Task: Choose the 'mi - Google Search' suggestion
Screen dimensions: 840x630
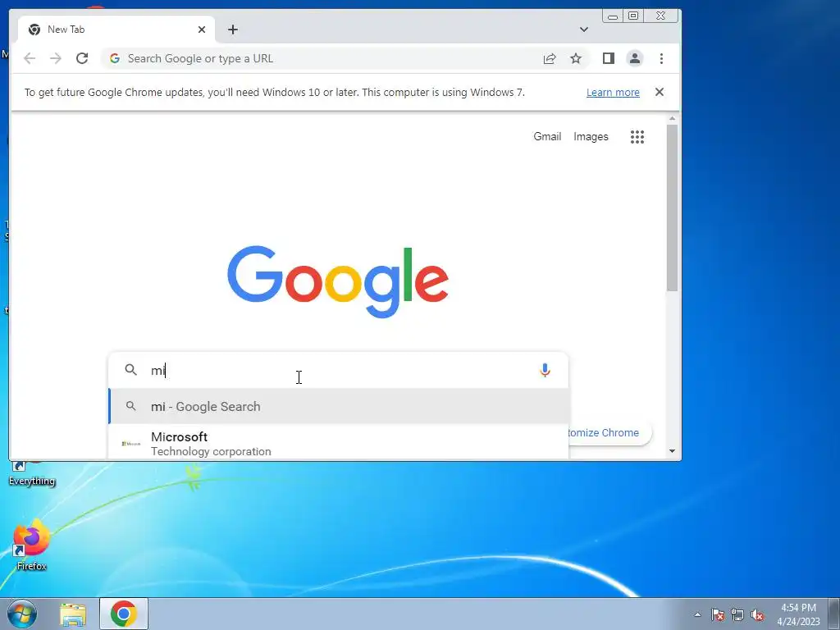Action: (339, 407)
